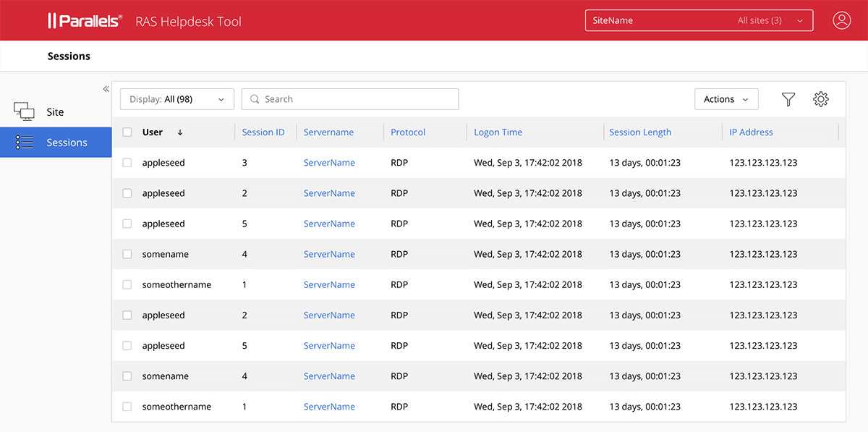Tick the select-all checkbox in header
Screen dimensions: 868x432
click(x=127, y=132)
